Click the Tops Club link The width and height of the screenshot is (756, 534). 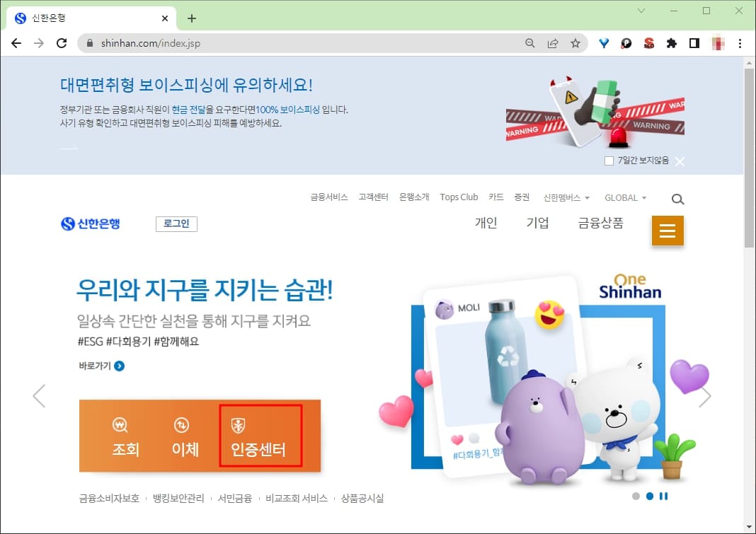tap(459, 197)
